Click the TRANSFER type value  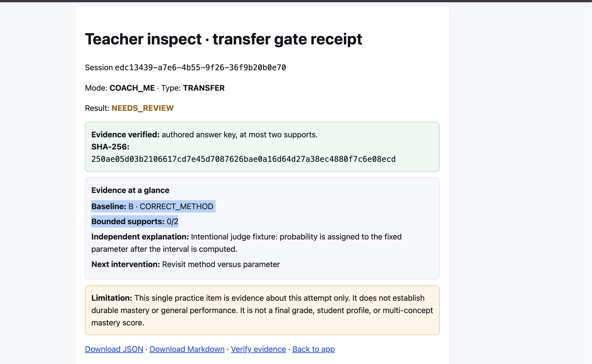pyautogui.click(x=204, y=88)
